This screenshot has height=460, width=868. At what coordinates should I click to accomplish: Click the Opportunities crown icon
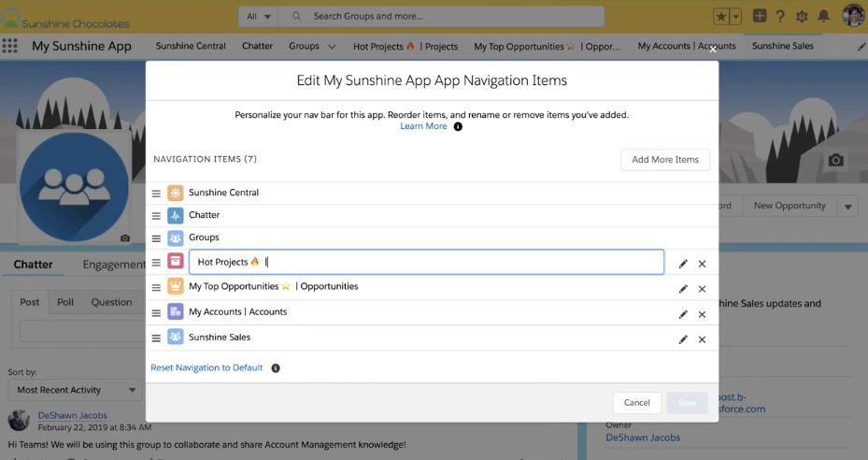176,286
